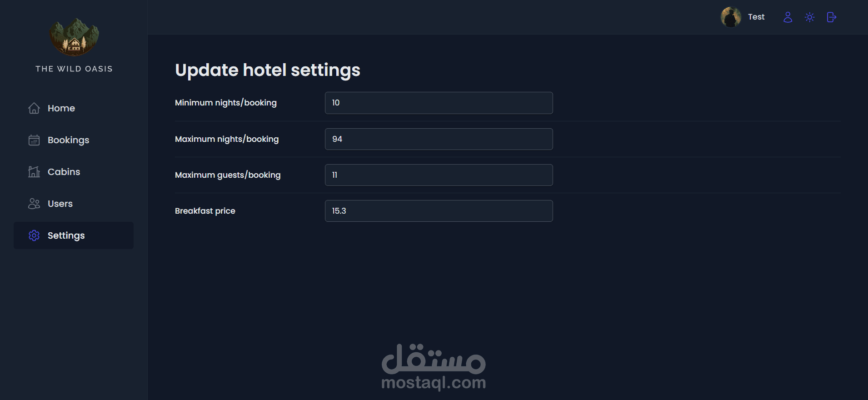The image size is (868, 400).
Task: Click the user account icon in header
Action: [788, 17]
